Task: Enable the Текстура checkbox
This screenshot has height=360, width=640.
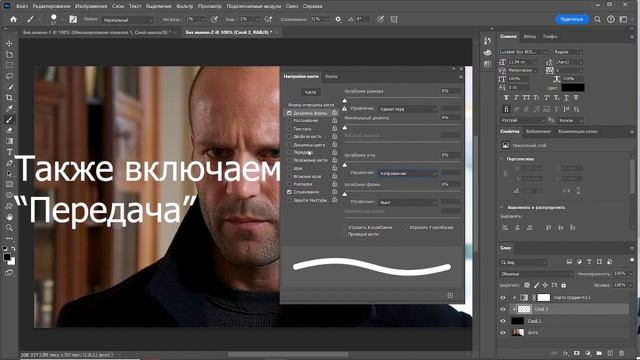Action: click(289, 129)
